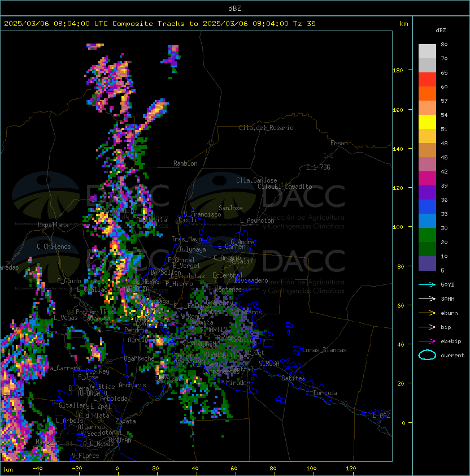
Task: Click the pink bip arrow symbol in legend
Action: (x=427, y=327)
